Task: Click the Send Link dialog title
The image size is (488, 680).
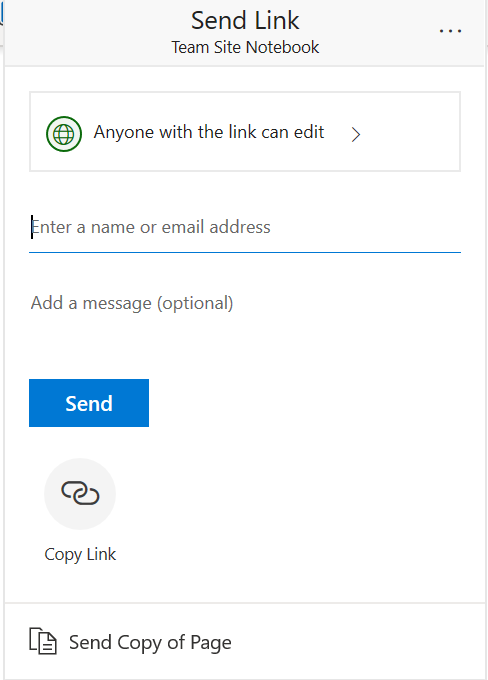Action: pos(245,20)
